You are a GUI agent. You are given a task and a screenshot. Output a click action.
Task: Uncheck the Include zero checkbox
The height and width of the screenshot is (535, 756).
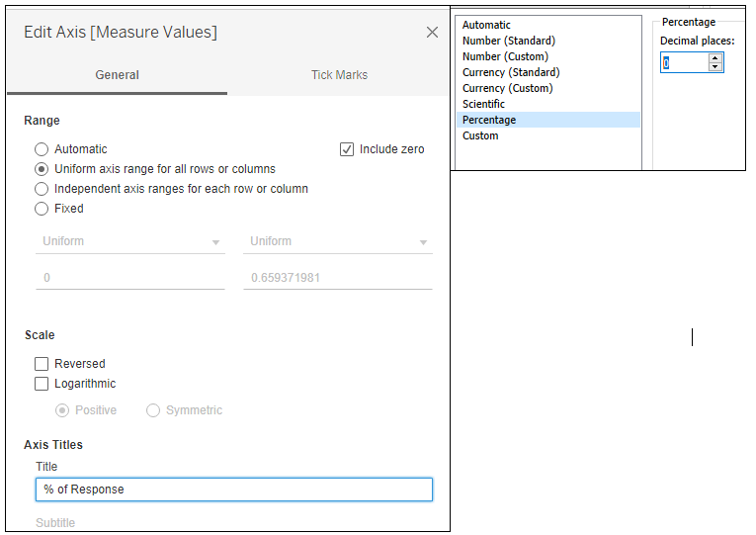point(347,149)
